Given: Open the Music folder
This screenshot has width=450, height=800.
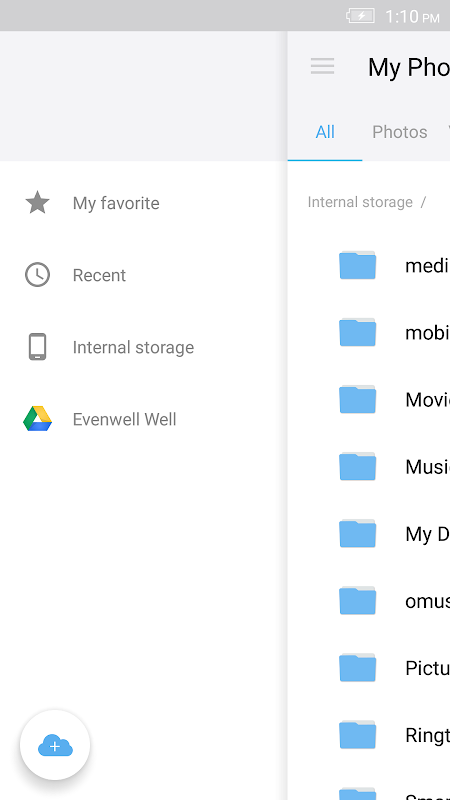Looking at the screenshot, I should point(369,466).
